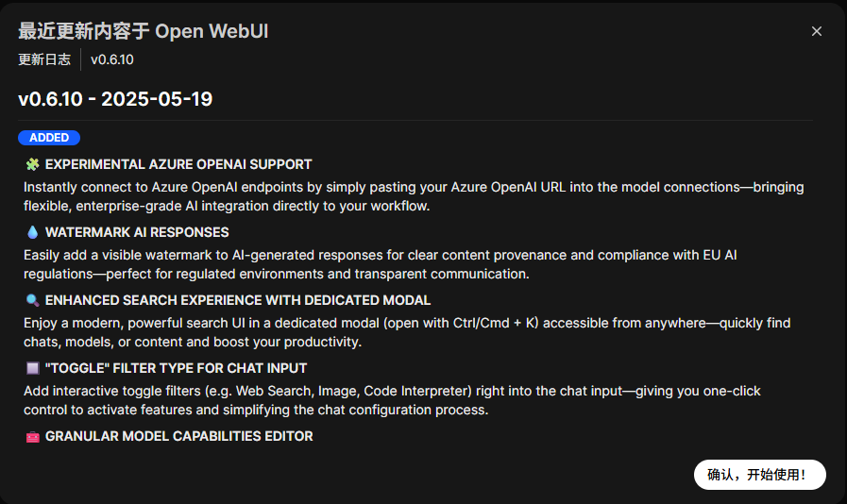Click the red toolbox icon beside Granular Model Capabilities
Image resolution: width=847 pixels, height=504 pixels.
click(x=32, y=436)
